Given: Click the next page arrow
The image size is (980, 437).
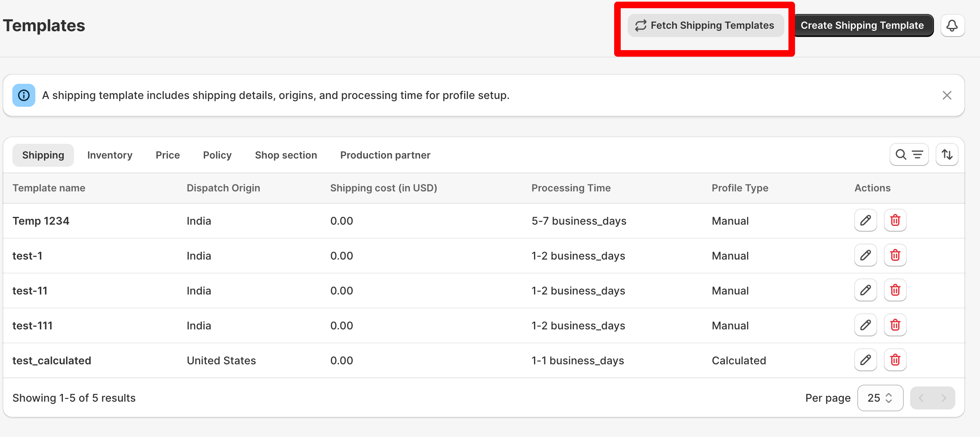Looking at the screenshot, I should pos(944,398).
